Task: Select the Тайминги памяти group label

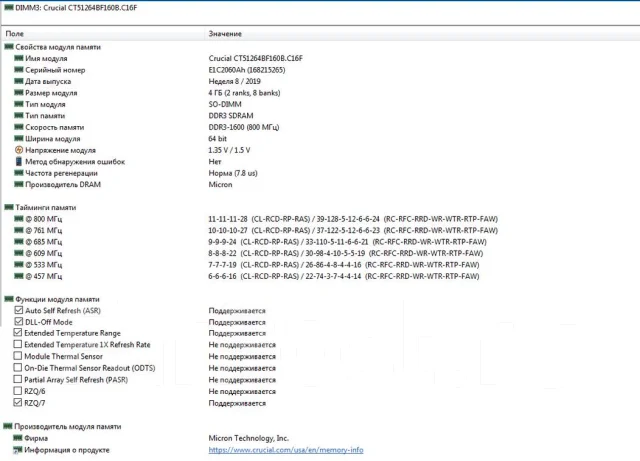Action: (x=46, y=207)
